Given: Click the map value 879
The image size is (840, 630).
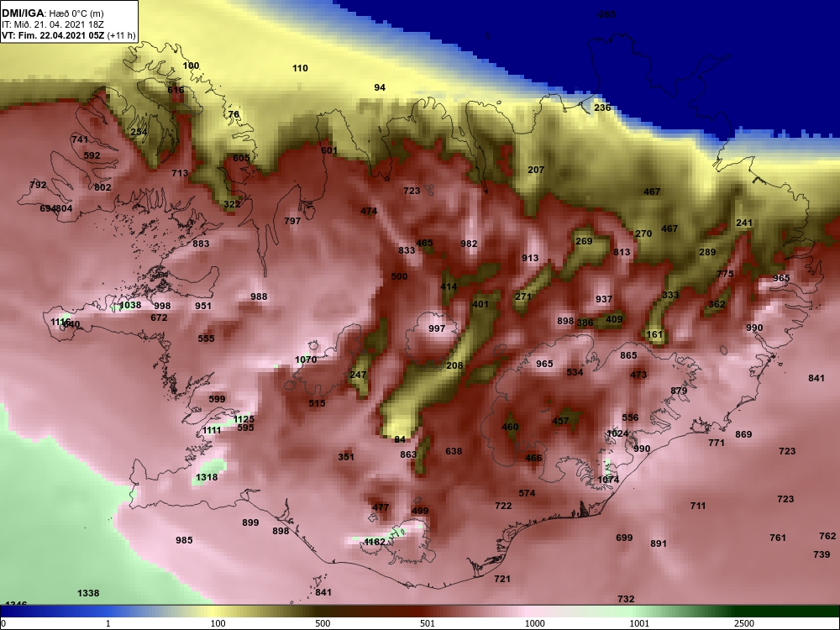Looking at the screenshot, I should point(679,391).
